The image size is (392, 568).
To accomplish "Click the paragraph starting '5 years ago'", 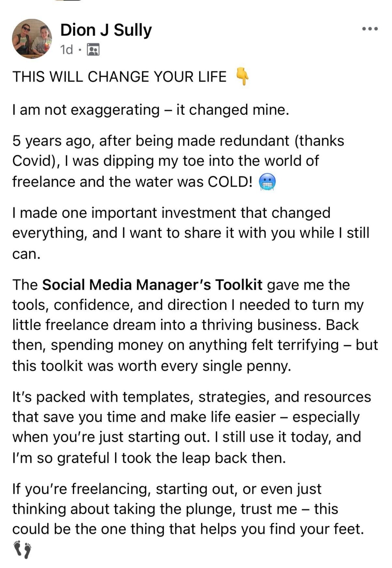I will click(x=178, y=161).
